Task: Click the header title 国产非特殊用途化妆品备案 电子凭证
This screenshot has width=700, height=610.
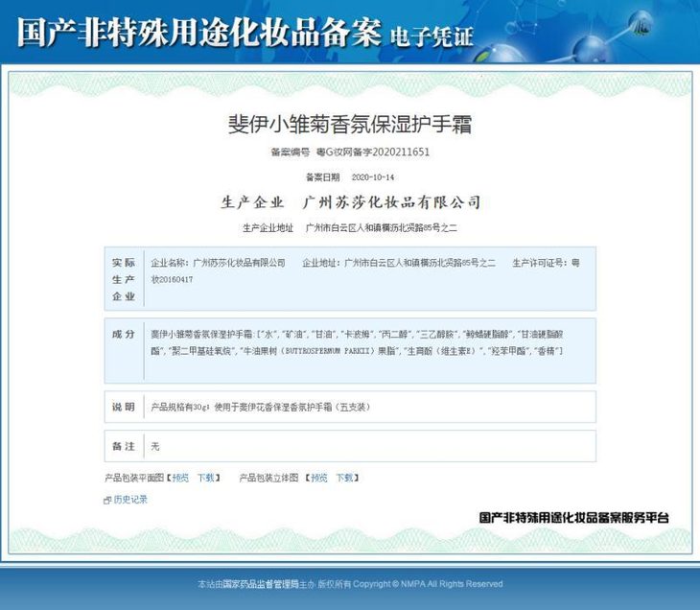Action: [245, 33]
